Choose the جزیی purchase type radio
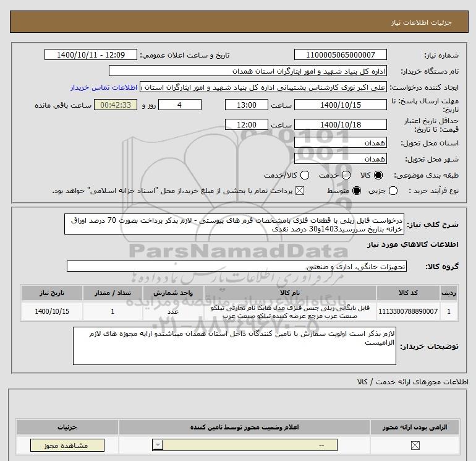The image size is (476, 461). (393, 191)
